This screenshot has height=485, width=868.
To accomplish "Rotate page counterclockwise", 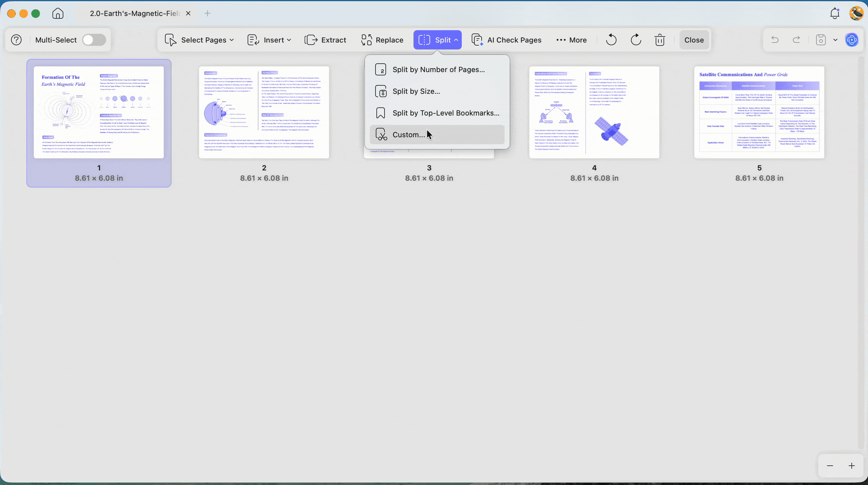I will pyautogui.click(x=611, y=40).
